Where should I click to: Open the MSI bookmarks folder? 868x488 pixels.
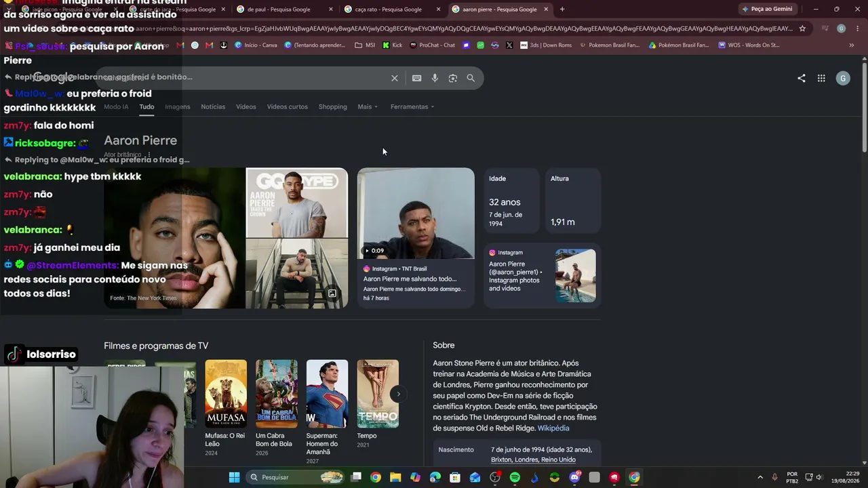pos(365,45)
